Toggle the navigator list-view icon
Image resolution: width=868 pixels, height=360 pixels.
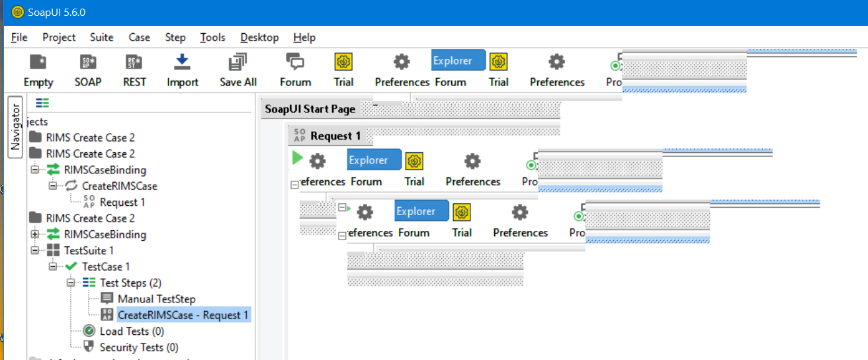tap(42, 103)
